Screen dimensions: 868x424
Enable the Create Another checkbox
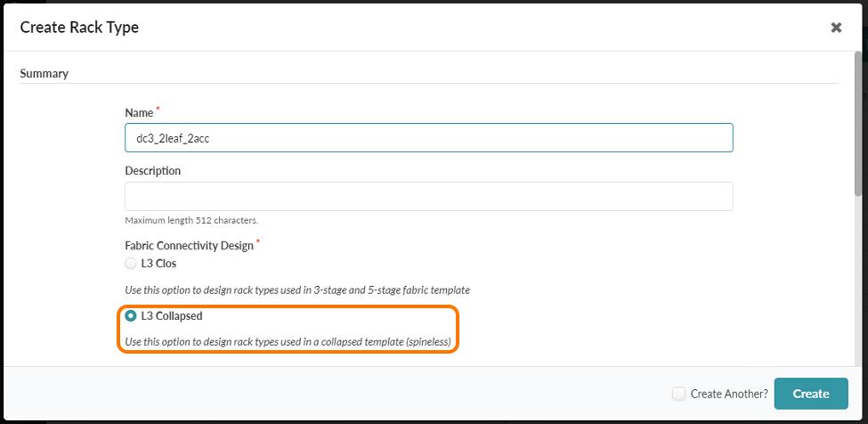(x=678, y=394)
